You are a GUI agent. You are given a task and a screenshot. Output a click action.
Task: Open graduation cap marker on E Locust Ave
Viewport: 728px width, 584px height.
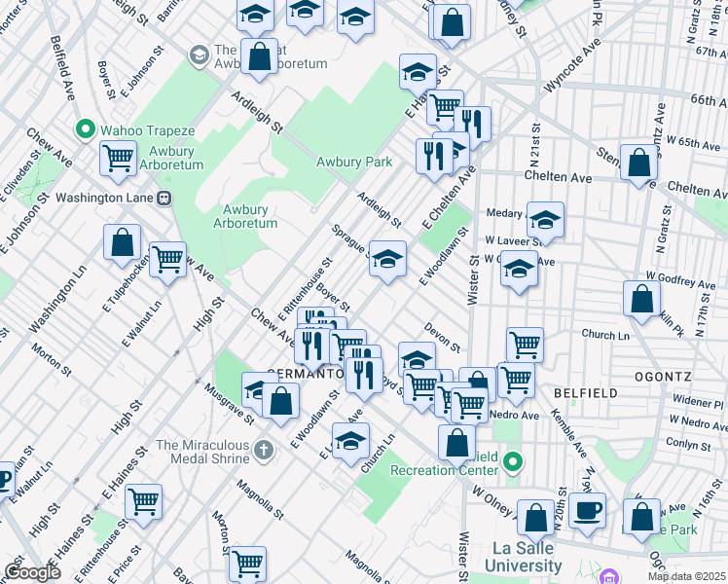(351, 441)
